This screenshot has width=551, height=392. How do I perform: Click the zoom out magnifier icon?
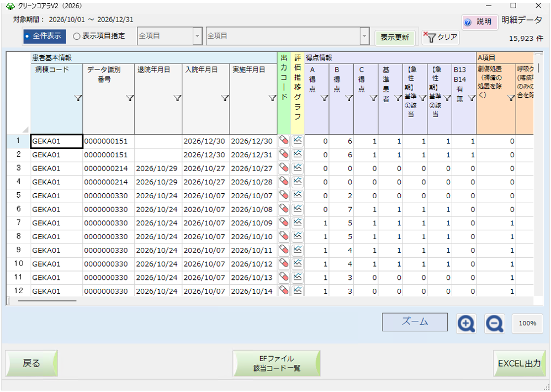[x=495, y=324]
